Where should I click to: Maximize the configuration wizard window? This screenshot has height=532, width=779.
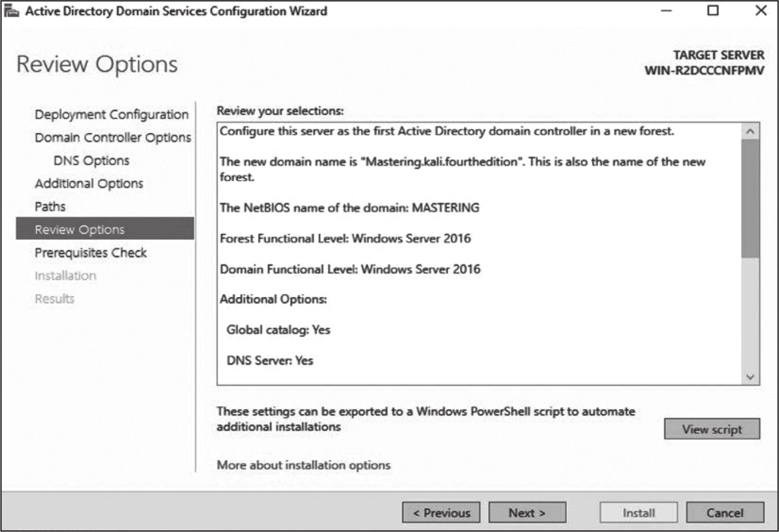713,11
